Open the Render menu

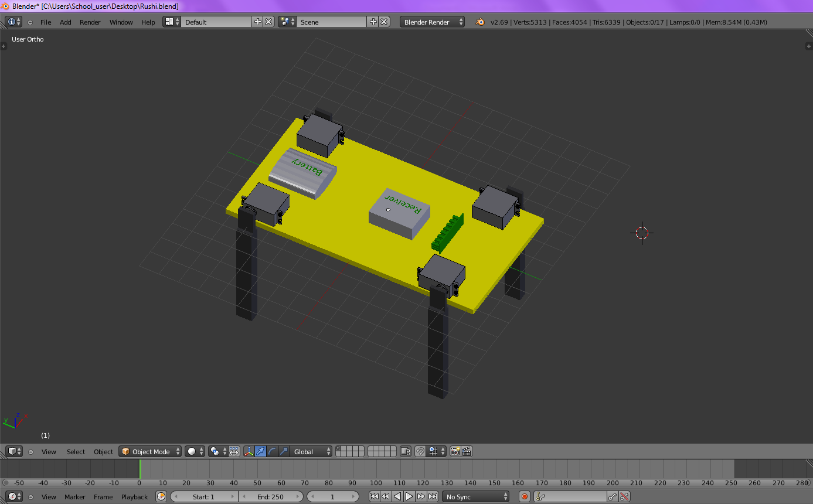tap(90, 22)
